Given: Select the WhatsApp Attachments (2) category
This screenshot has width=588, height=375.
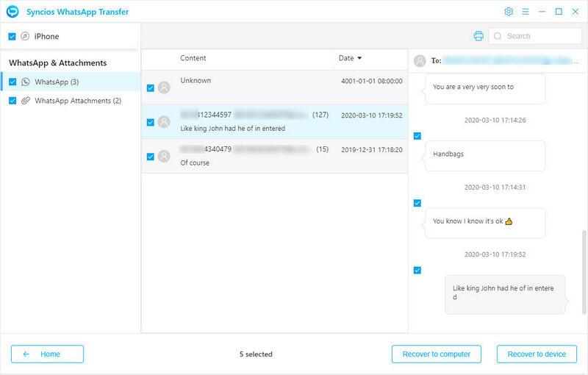Looking at the screenshot, I should [x=77, y=101].
